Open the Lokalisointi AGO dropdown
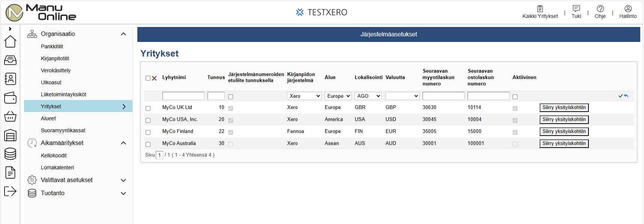Viewport: 644px width, 224px height. [x=368, y=96]
